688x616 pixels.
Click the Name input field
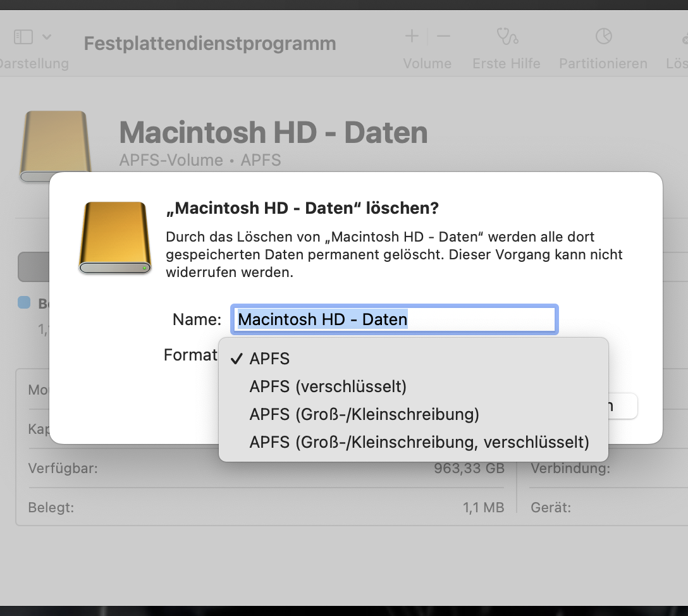[395, 319]
